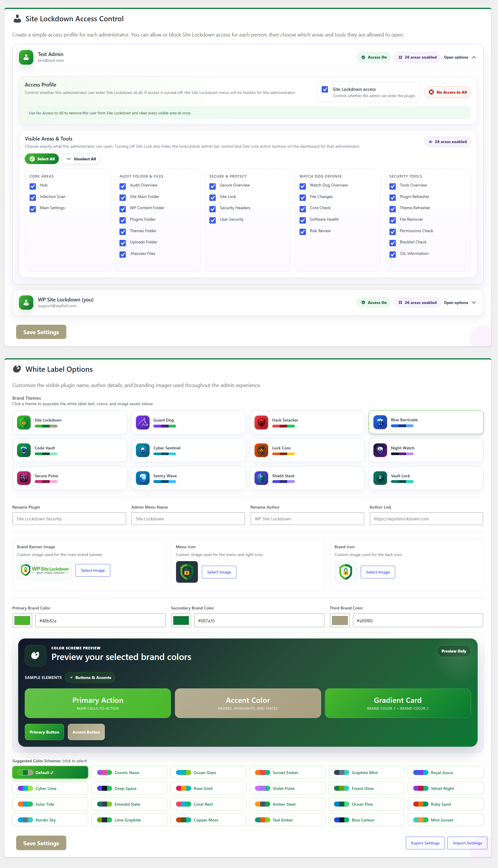This screenshot has height=868, width=498.
Task: Select the Night Watch theme icon
Action: click(x=380, y=450)
